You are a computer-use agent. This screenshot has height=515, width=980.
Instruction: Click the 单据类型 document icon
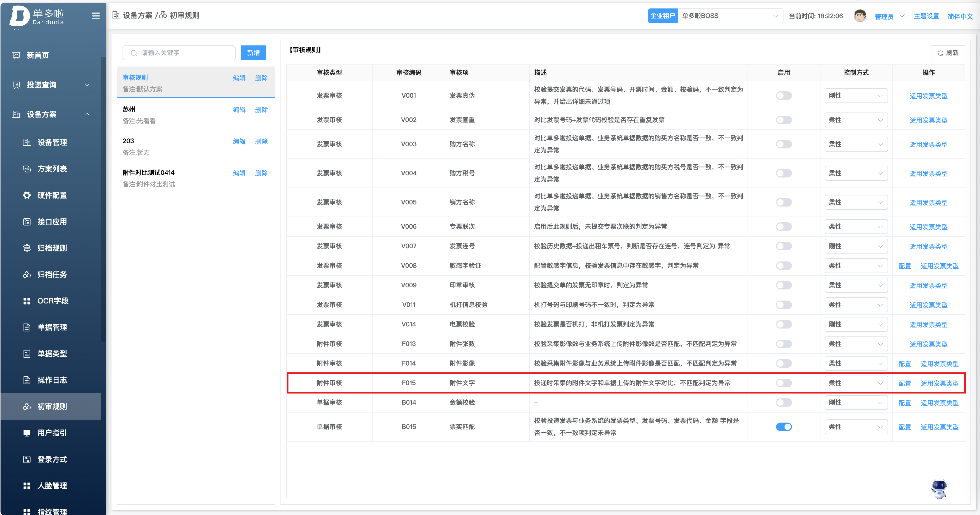pos(27,354)
